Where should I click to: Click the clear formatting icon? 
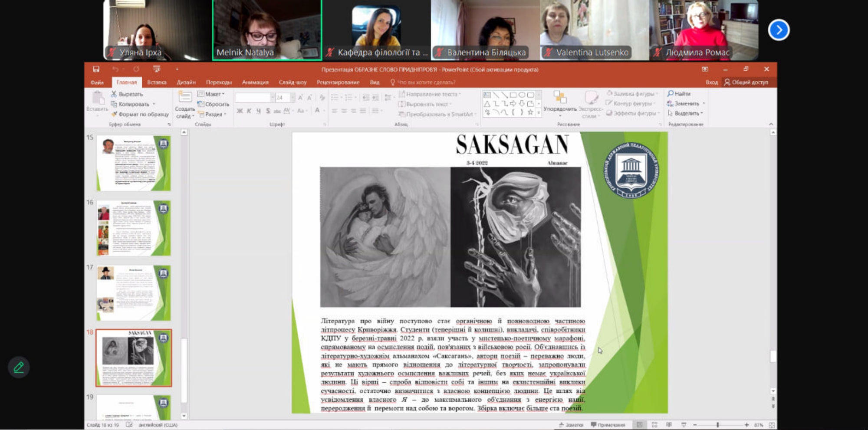322,98
